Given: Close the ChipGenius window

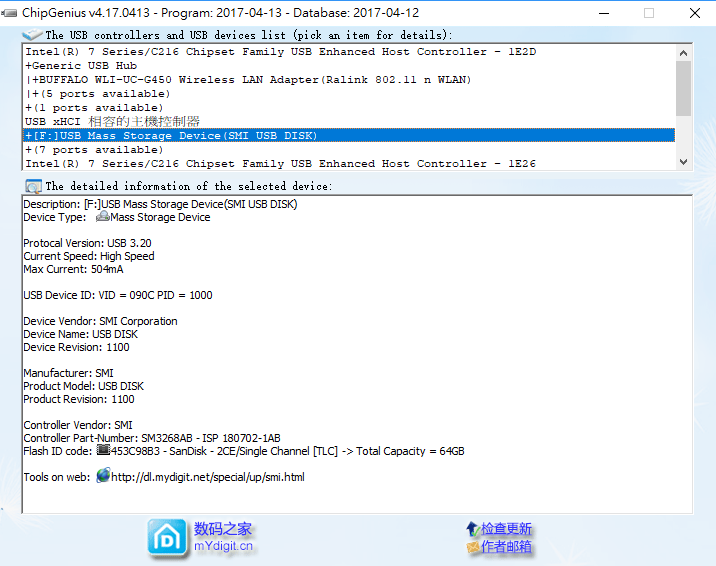Looking at the screenshot, I should [695, 13].
